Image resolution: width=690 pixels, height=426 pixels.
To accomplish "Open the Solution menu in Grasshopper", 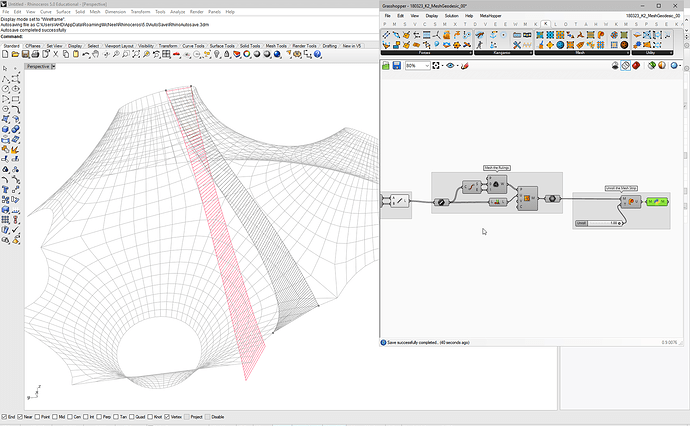I will pyautogui.click(x=452, y=16).
